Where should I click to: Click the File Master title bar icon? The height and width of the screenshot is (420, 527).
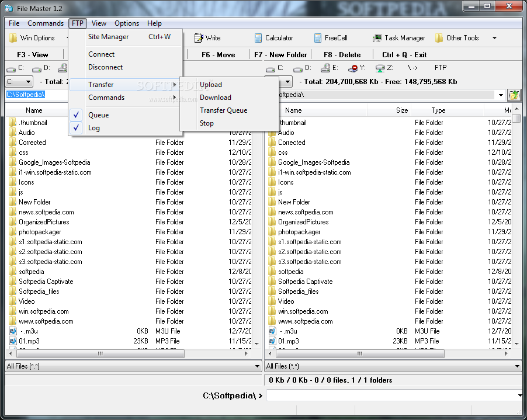pos(9,8)
